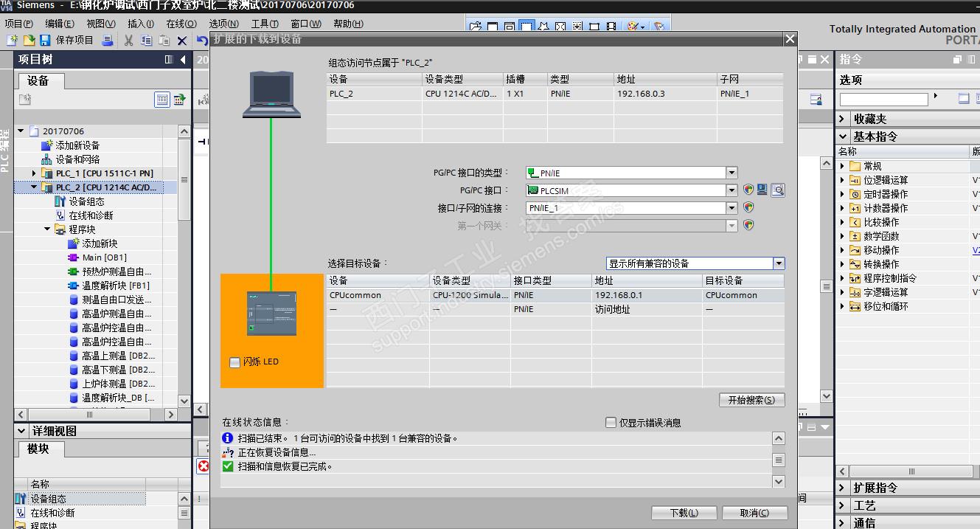
Task: Click the Print icon in the toolbar
Action: pyautogui.click(x=108, y=40)
